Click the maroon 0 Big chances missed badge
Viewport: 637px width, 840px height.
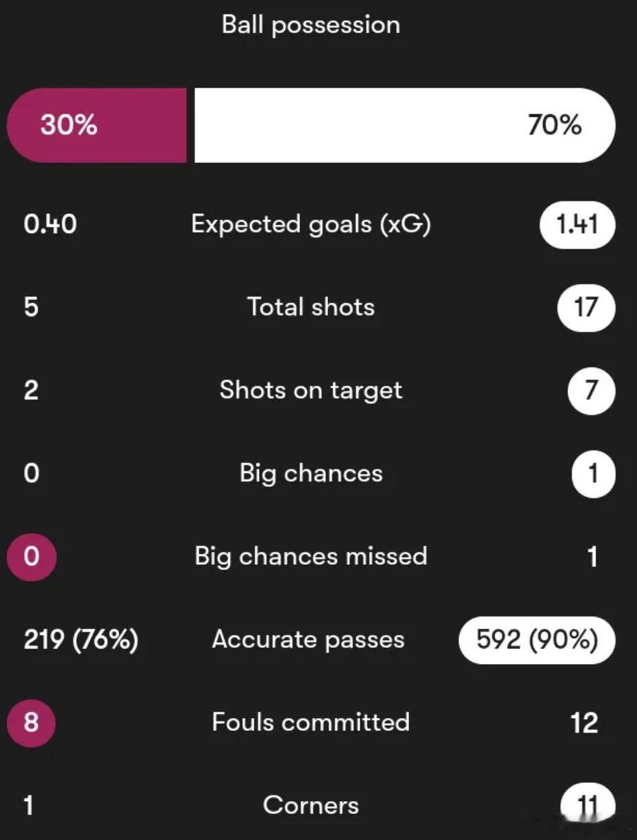click(x=31, y=556)
